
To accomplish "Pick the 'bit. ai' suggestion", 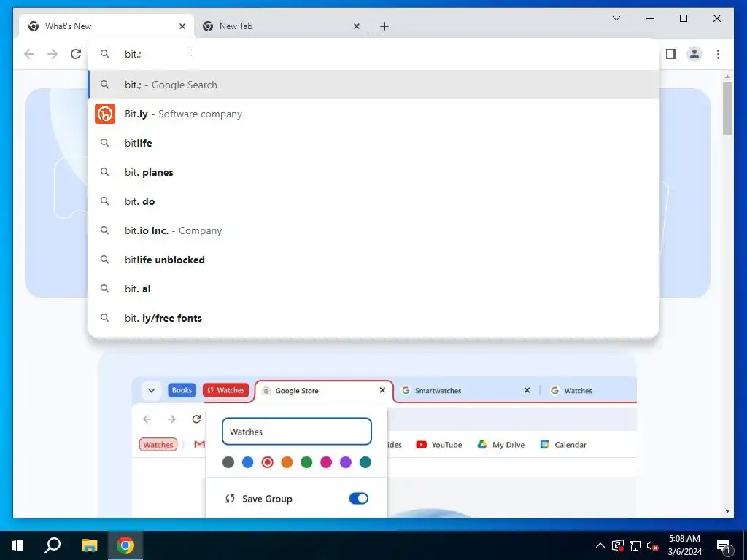I will pos(373,289).
